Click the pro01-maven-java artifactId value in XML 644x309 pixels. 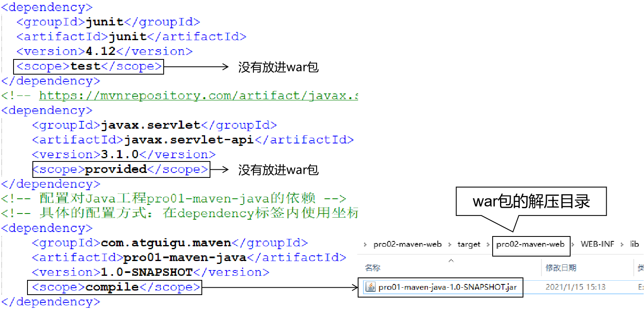point(185,257)
